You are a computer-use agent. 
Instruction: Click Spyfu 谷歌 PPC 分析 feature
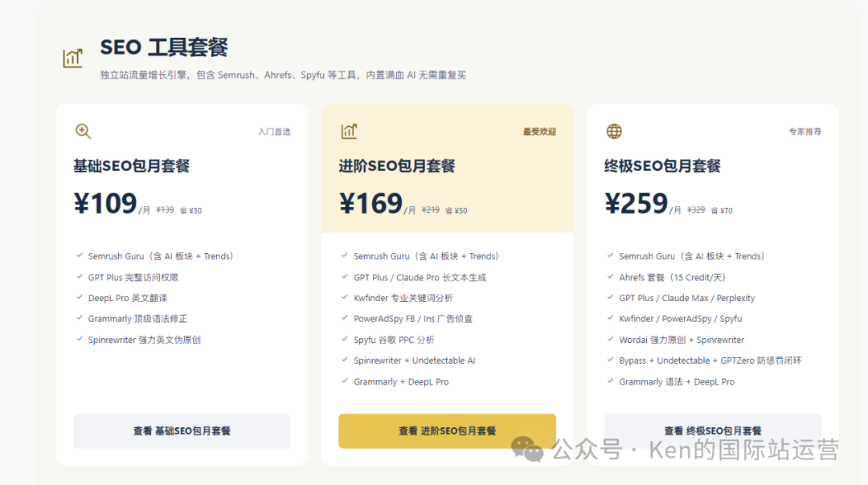[394, 340]
